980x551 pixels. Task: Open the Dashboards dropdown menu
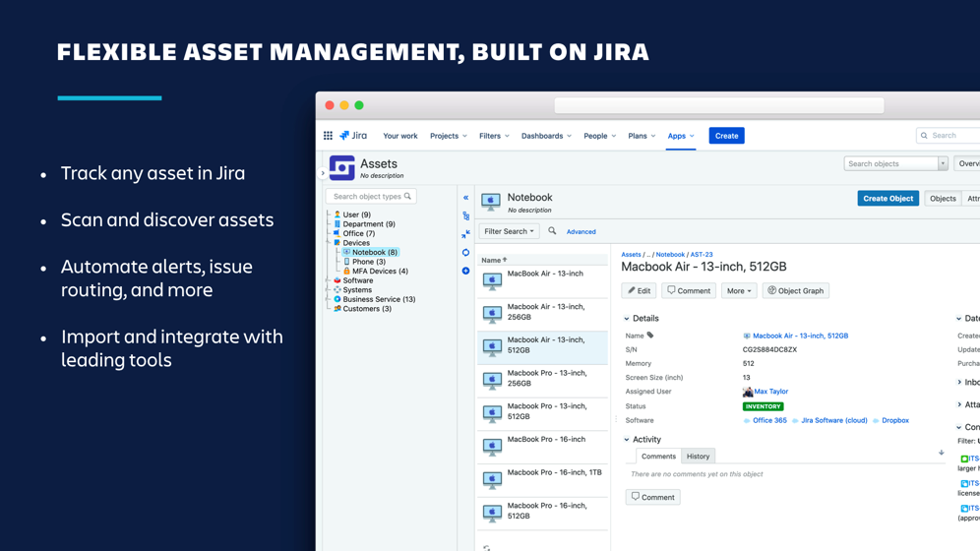pyautogui.click(x=546, y=136)
